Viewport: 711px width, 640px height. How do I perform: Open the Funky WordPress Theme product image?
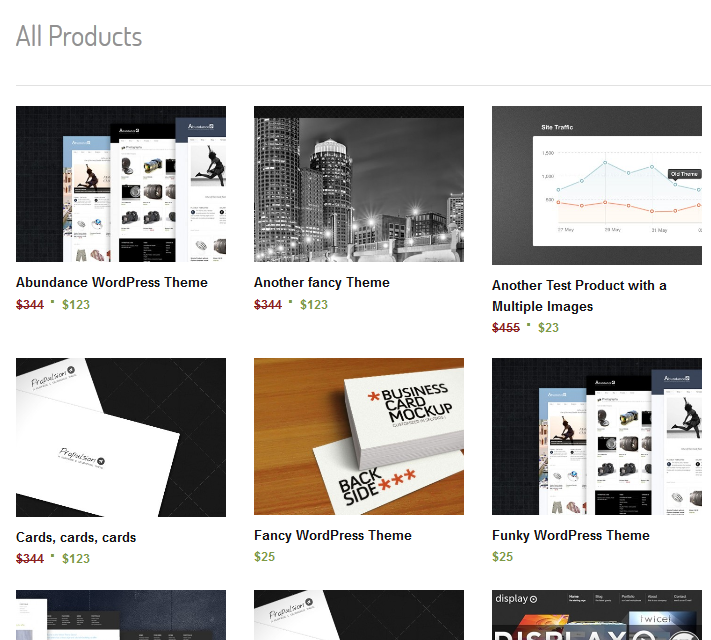[x=597, y=436]
